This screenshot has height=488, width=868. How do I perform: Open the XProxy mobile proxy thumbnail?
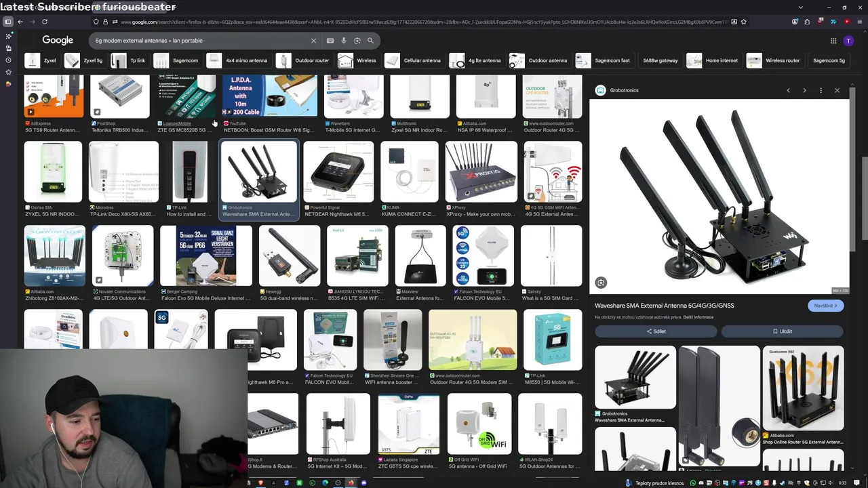coord(481,172)
